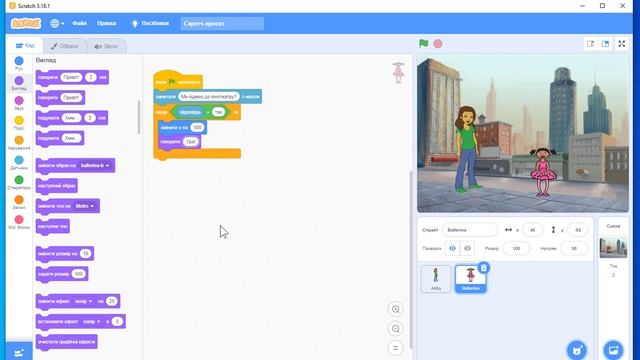The width and height of the screenshot is (640, 360).
Task: Click the green flag hat block in script
Action: tap(178, 80)
